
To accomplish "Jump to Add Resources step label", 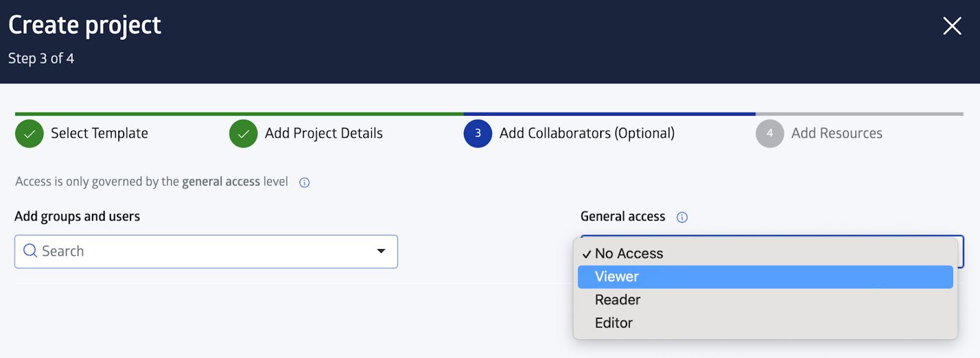I will [837, 133].
